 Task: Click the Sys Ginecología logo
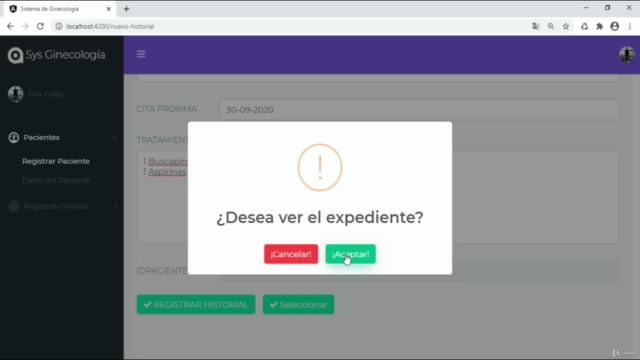(x=16, y=55)
